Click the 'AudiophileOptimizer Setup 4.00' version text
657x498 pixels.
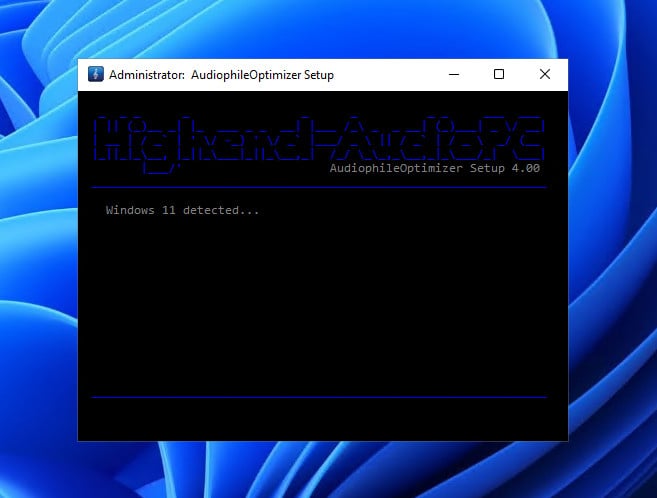435,168
